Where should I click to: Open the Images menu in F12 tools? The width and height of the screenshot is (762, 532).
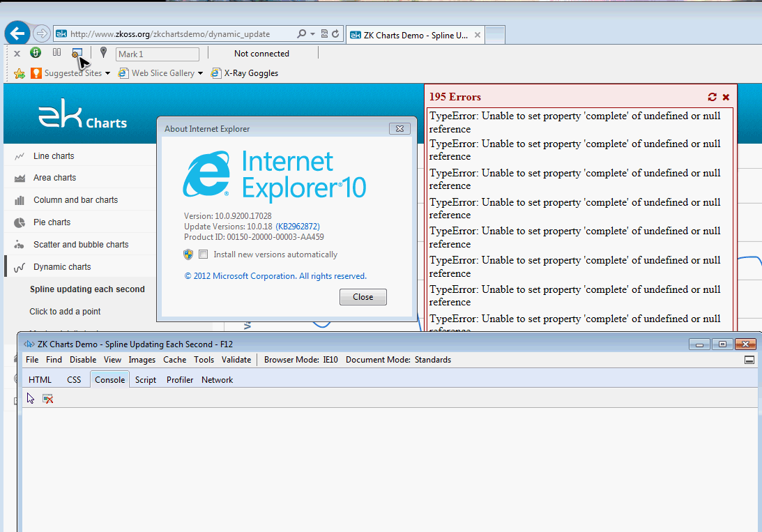(142, 360)
